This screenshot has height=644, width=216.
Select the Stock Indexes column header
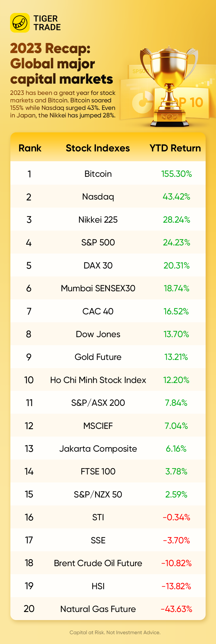98,148
